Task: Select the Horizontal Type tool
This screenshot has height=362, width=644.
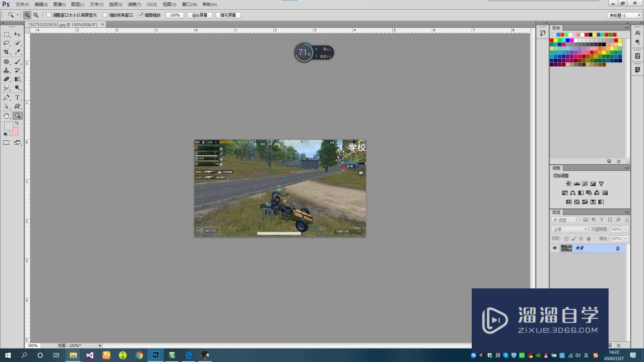Action: tap(17, 98)
